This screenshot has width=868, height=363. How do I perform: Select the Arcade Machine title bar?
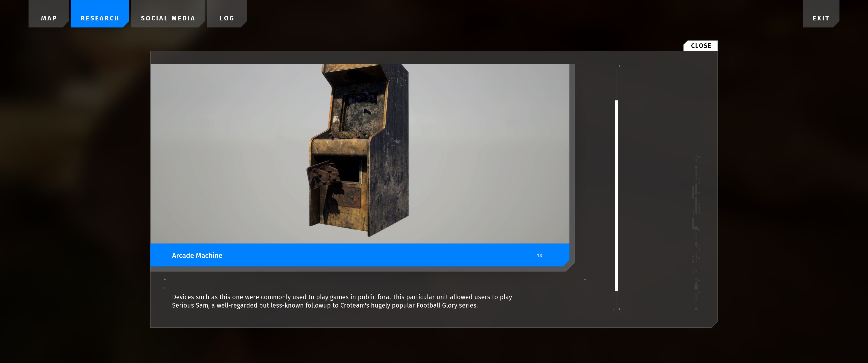click(x=360, y=255)
